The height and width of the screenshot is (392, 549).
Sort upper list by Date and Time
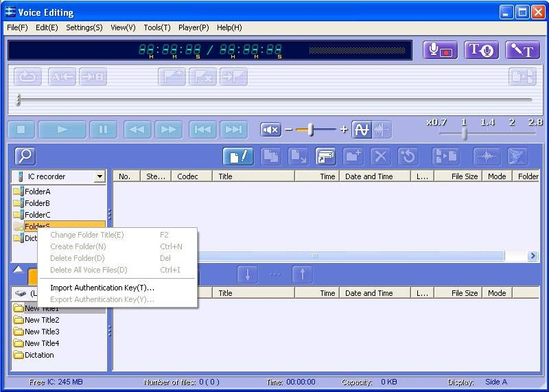tap(375, 176)
